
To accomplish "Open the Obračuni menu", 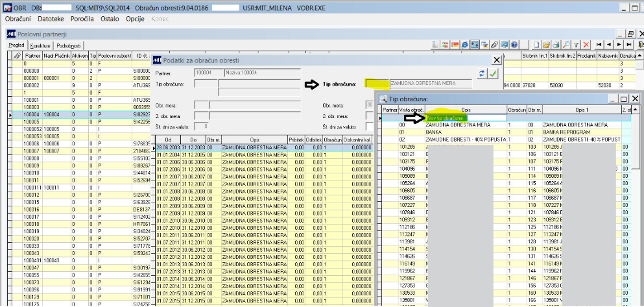I will click(x=18, y=19).
